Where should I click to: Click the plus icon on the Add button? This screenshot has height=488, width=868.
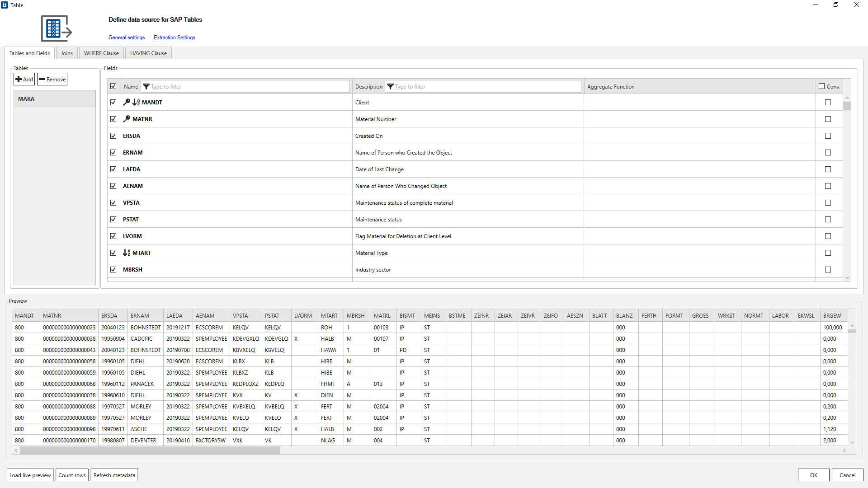click(x=19, y=79)
